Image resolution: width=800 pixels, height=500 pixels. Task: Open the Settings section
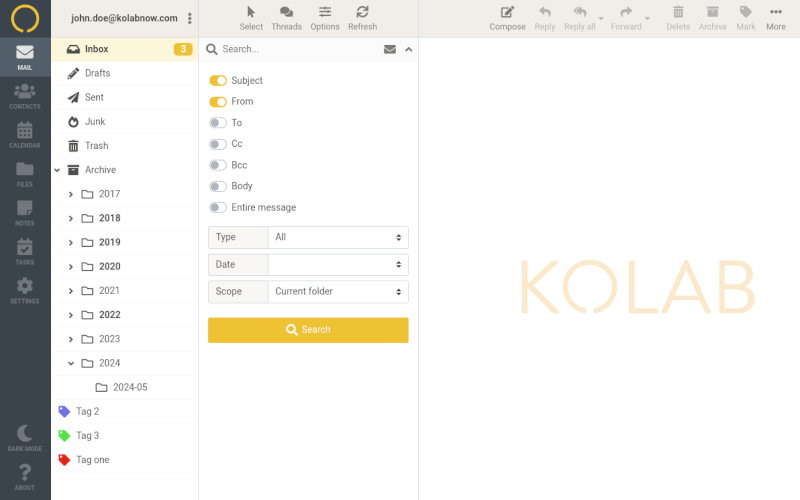[25, 291]
